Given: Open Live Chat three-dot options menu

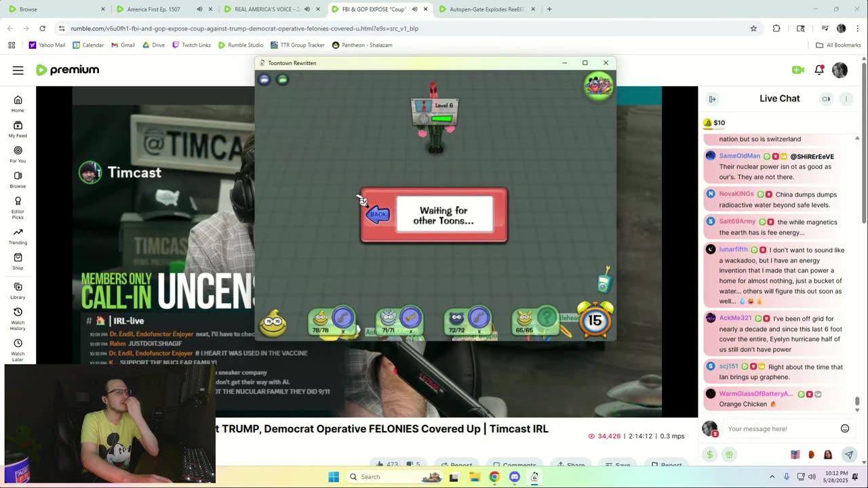Looking at the screenshot, I should point(846,99).
